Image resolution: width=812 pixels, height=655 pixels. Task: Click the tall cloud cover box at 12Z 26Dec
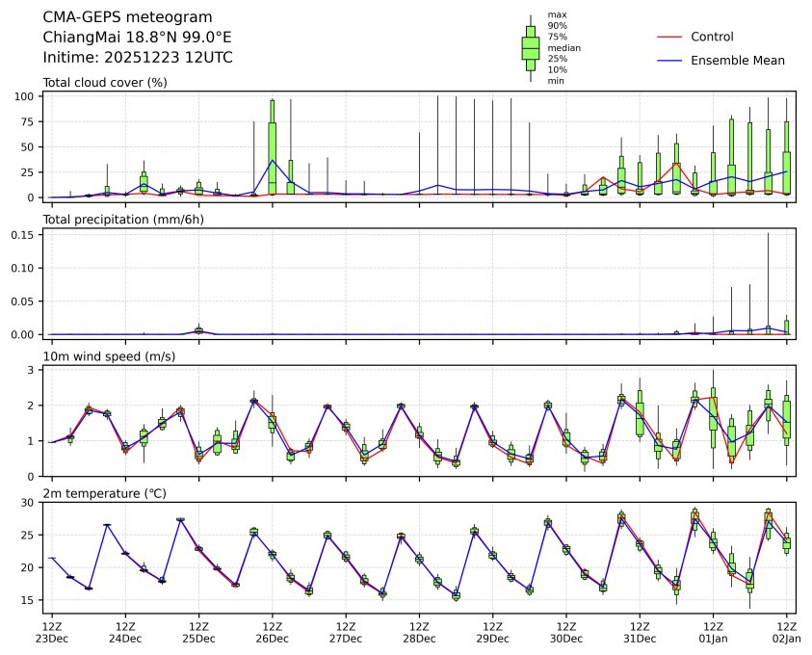coord(273,147)
